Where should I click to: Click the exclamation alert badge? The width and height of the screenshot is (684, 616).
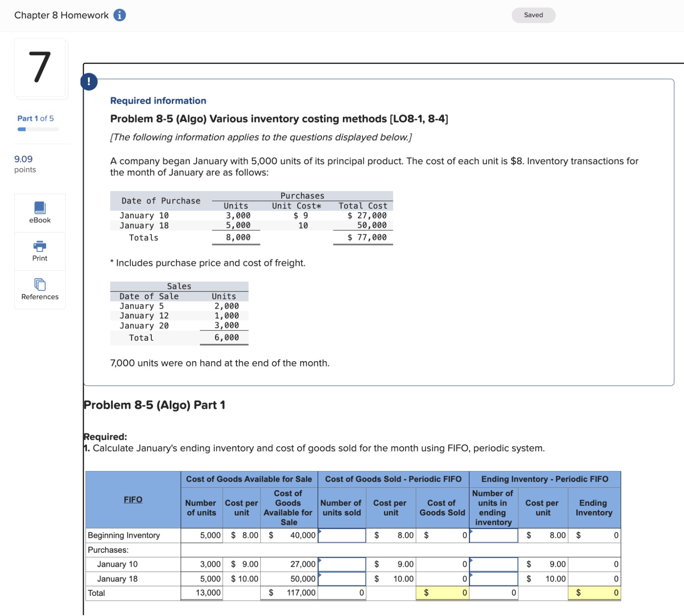(88, 82)
